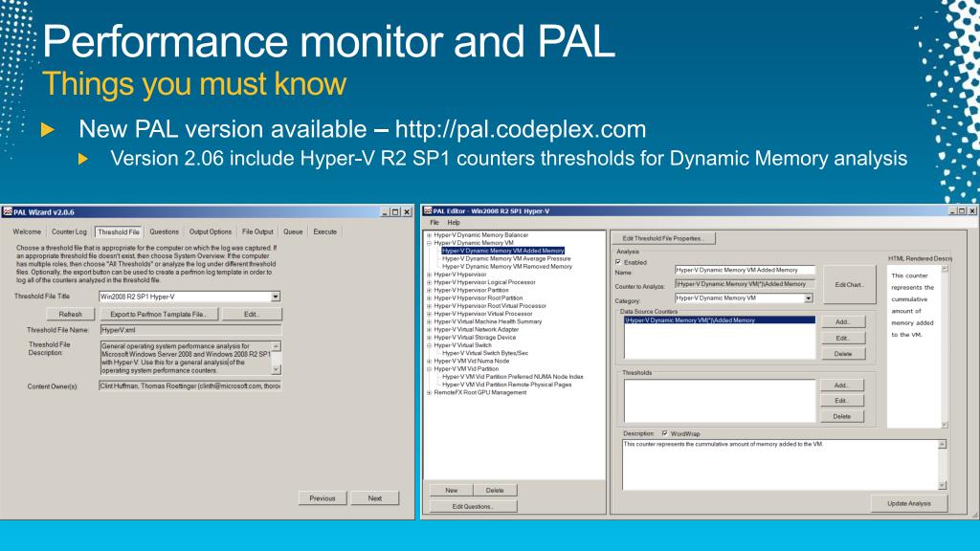
Task: Open the Execute tab
Action: click(324, 231)
